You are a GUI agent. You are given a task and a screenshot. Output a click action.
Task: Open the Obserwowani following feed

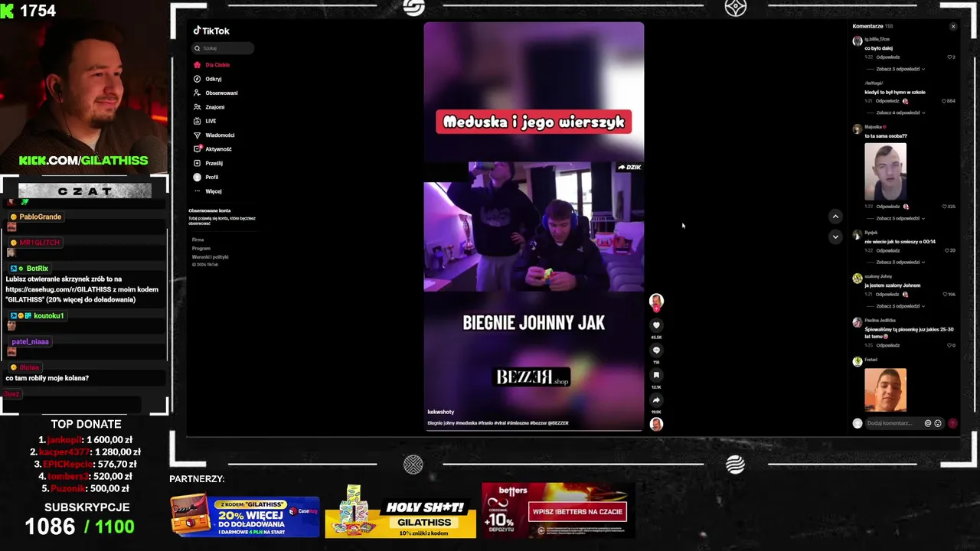215,93
